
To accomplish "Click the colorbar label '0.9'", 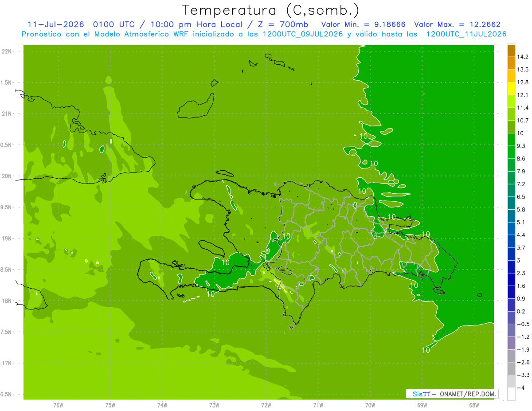I will tap(521, 298).
